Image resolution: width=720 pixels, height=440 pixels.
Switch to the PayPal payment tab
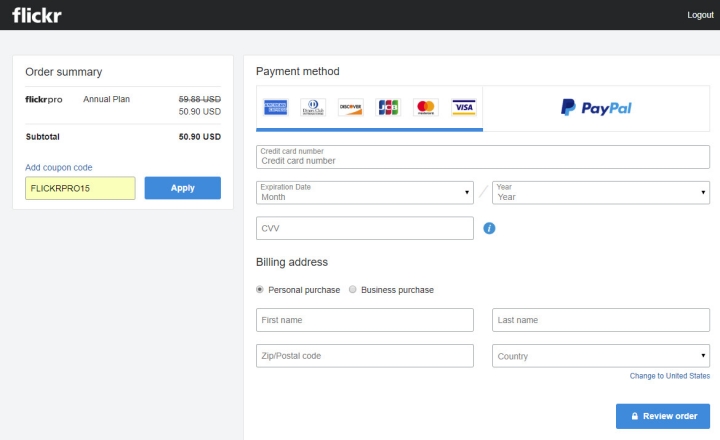pyautogui.click(x=596, y=108)
